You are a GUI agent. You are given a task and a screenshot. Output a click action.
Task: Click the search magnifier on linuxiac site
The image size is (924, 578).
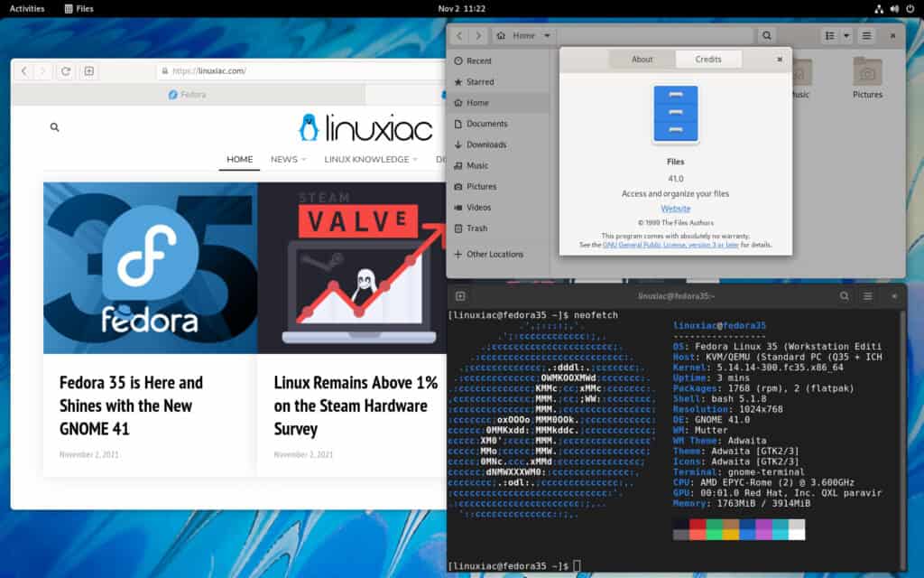click(55, 126)
